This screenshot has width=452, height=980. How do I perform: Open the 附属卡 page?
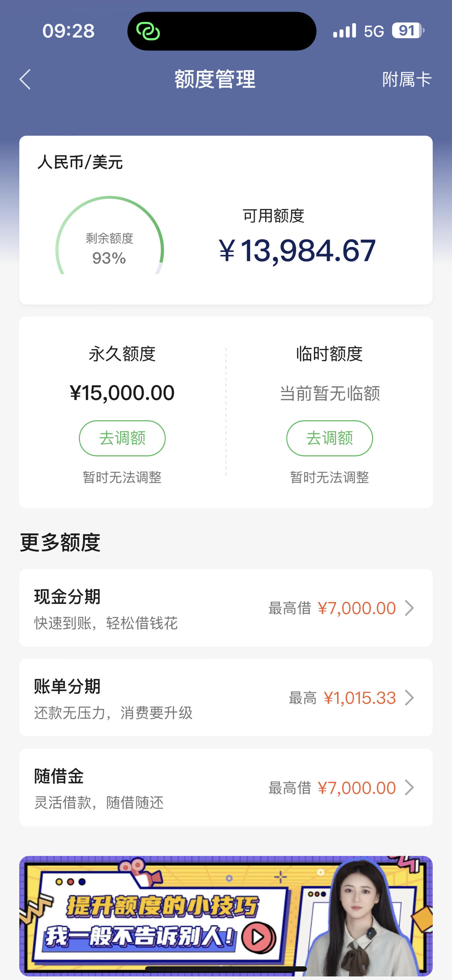point(407,79)
